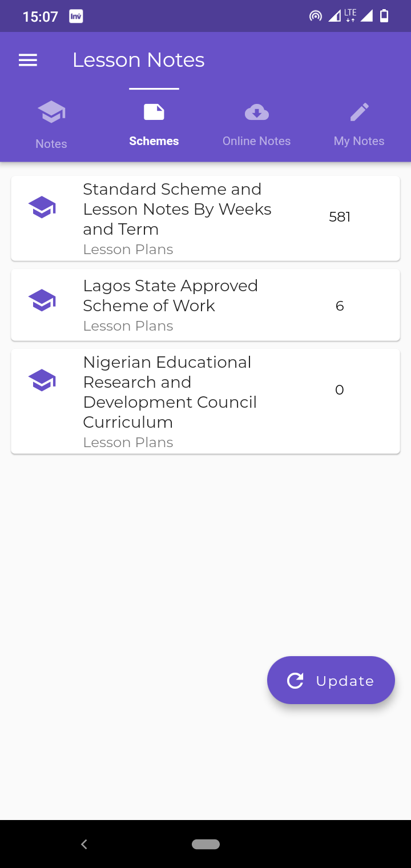
Task: Click graduation cap icon beside Lagos State scheme
Action: 42,300
